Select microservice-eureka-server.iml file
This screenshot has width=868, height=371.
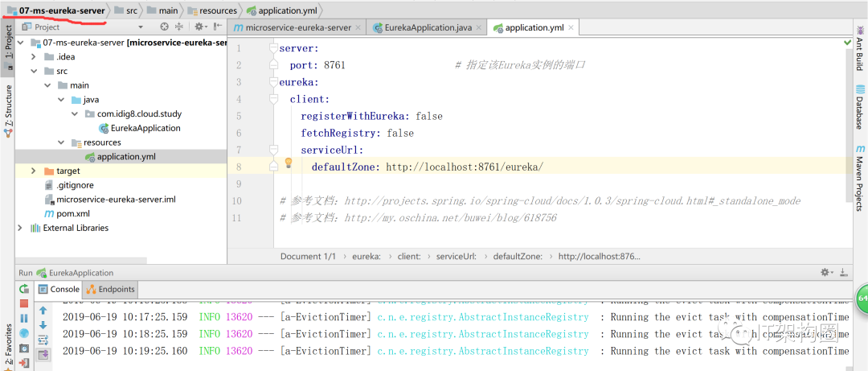click(x=110, y=199)
